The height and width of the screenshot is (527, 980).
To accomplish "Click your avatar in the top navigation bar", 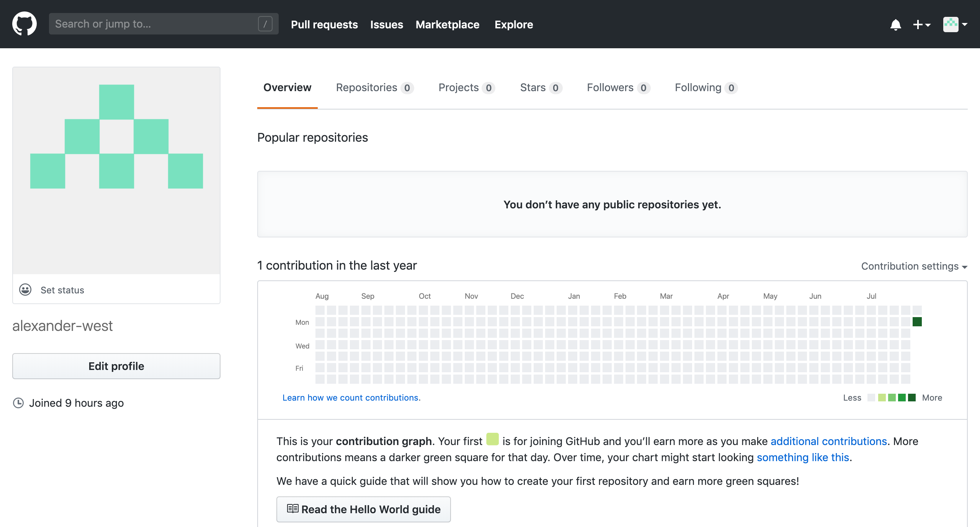I will pos(951,24).
